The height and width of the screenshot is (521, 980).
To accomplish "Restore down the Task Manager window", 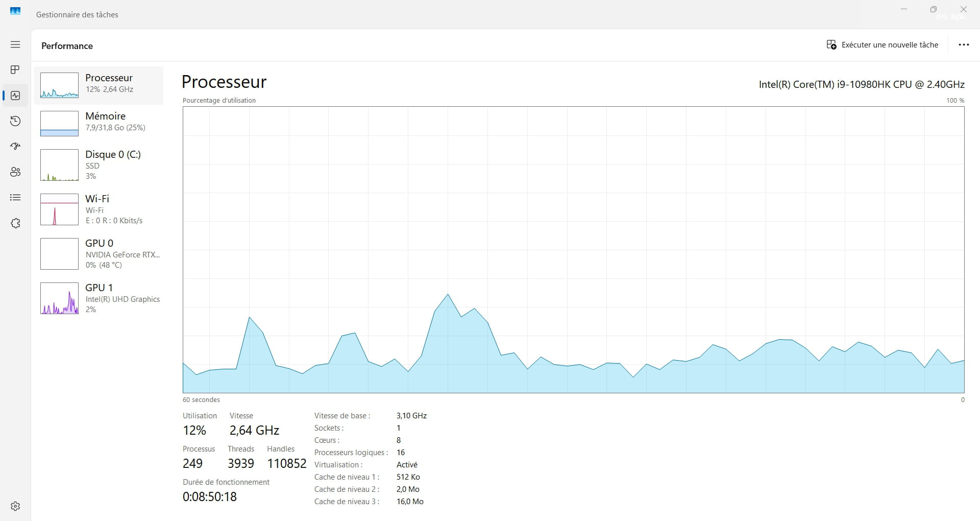I will pyautogui.click(x=934, y=9).
